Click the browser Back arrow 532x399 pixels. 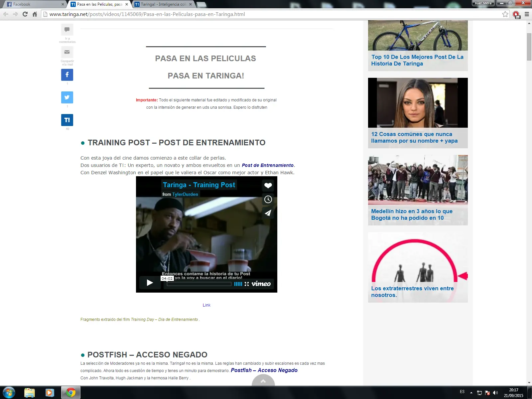6,14
